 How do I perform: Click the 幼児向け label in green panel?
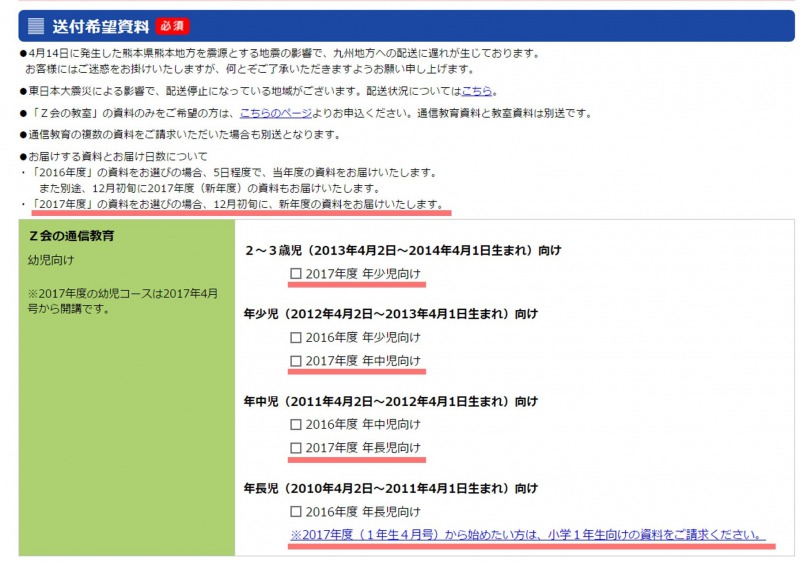pyautogui.click(x=51, y=260)
